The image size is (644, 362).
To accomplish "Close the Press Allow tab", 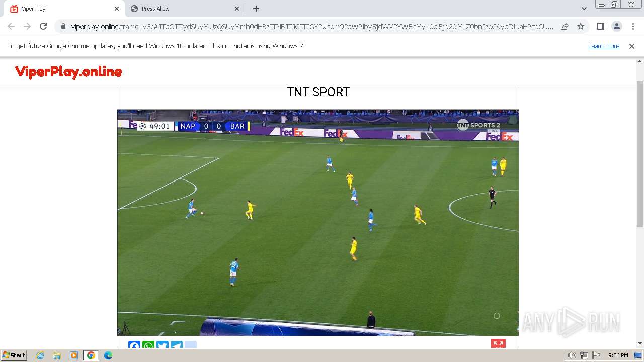I will pyautogui.click(x=237, y=9).
